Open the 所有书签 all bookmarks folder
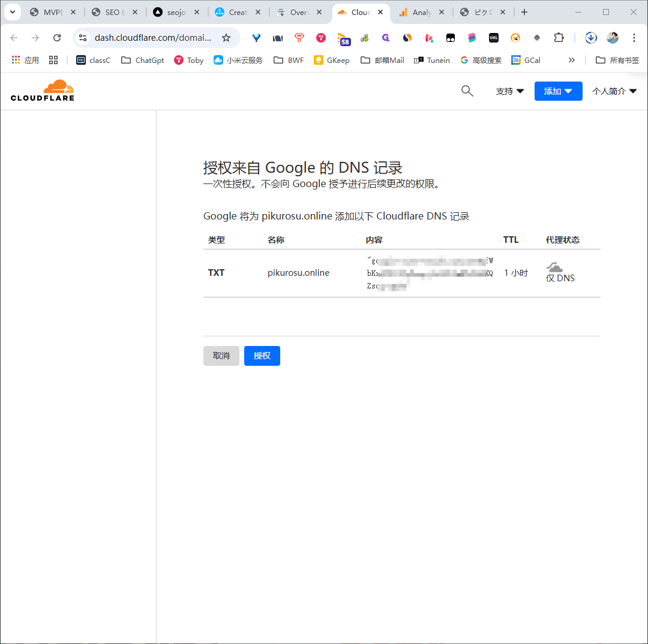The width and height of the screenshot is (648, 644). click(617, 61)
